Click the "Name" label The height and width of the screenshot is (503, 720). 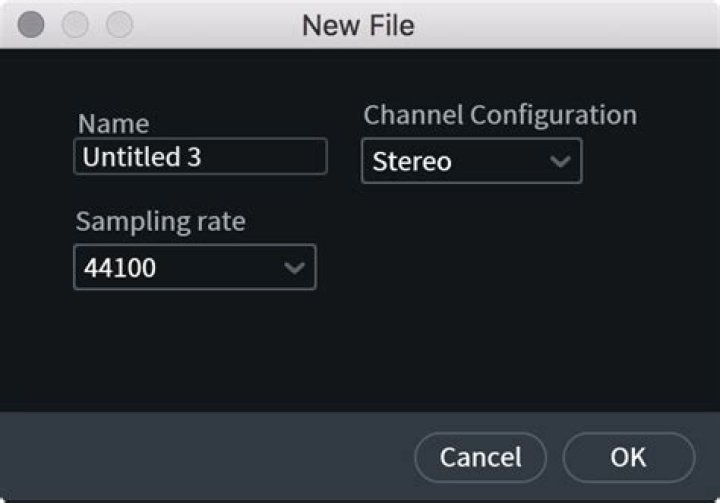coord(113,123)
